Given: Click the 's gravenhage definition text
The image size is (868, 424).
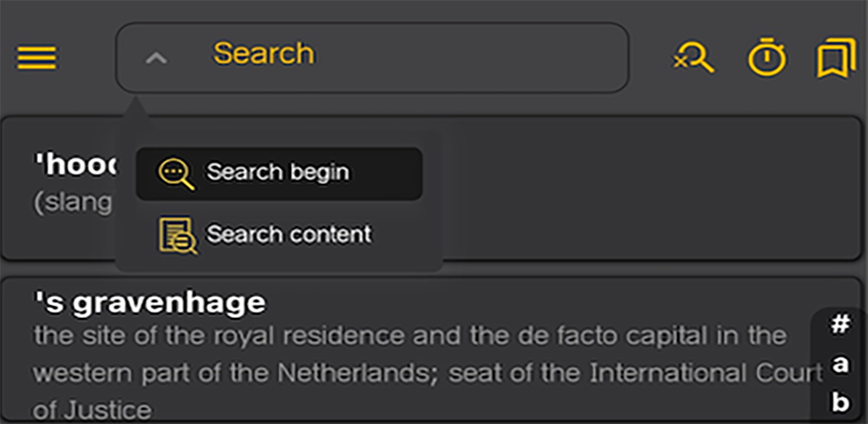Looking at the screenshot, I should coord(426,373).
